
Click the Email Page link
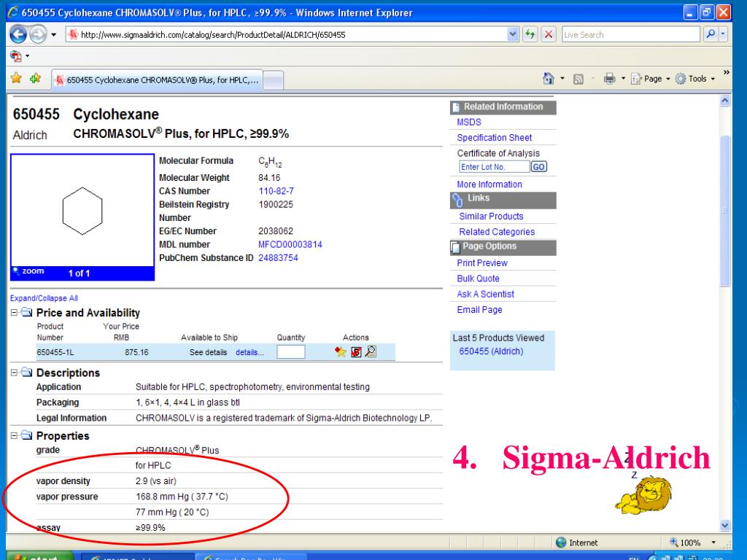point(479,310)
